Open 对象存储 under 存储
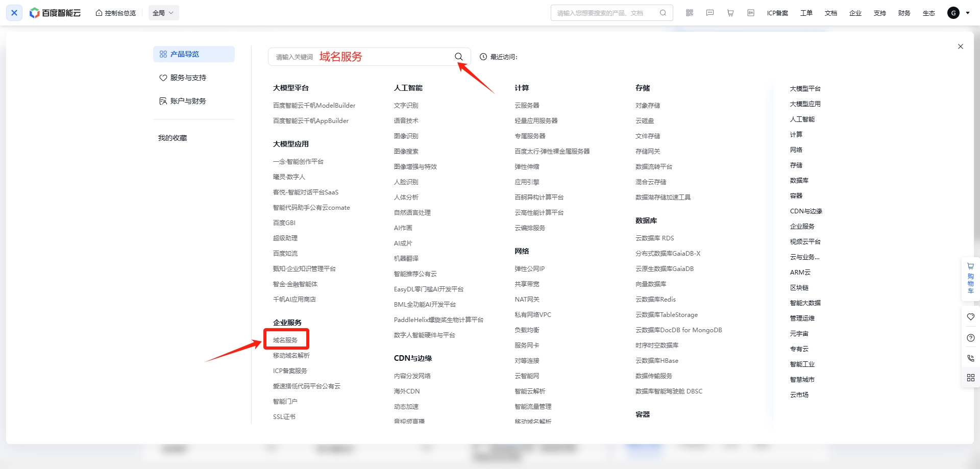 point(648,105)
